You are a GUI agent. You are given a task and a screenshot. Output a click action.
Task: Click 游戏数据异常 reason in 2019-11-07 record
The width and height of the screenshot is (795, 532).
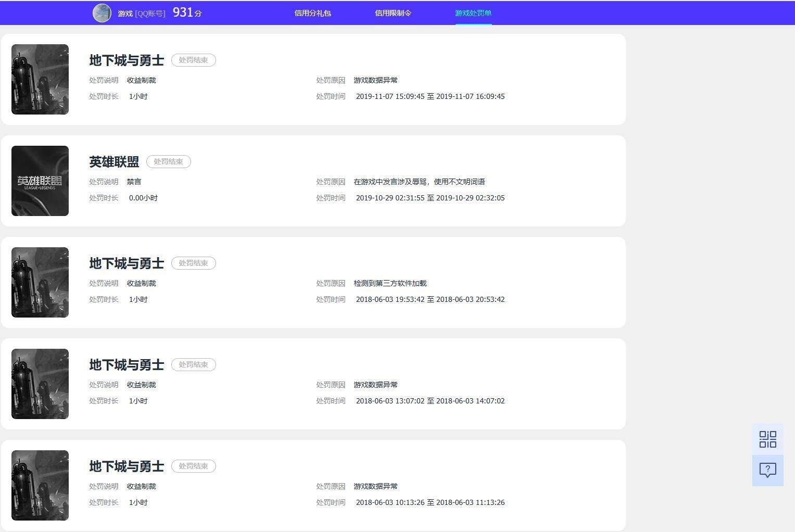coord(375,80)
